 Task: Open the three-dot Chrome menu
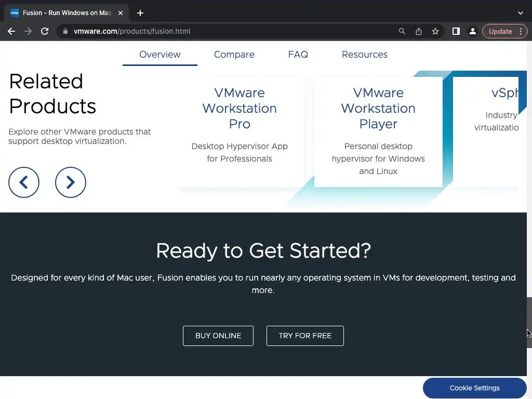(521, 31)
